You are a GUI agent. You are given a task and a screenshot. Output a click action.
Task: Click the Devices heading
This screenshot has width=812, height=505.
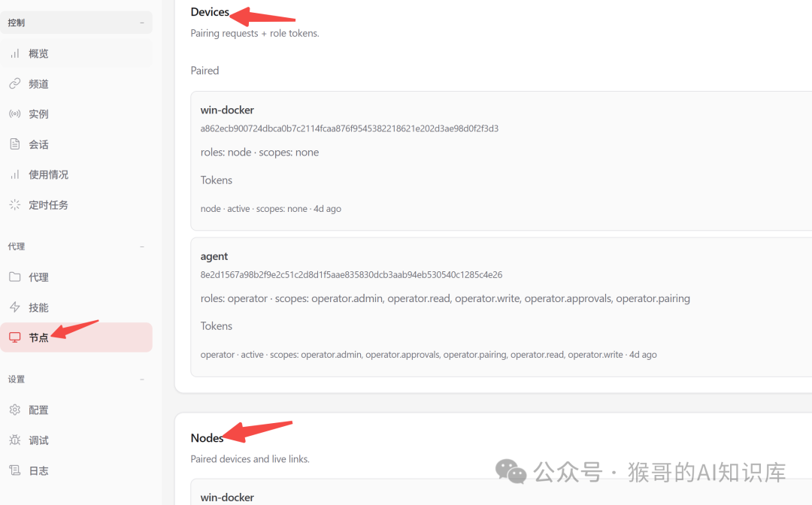click(x=210, y=12)
